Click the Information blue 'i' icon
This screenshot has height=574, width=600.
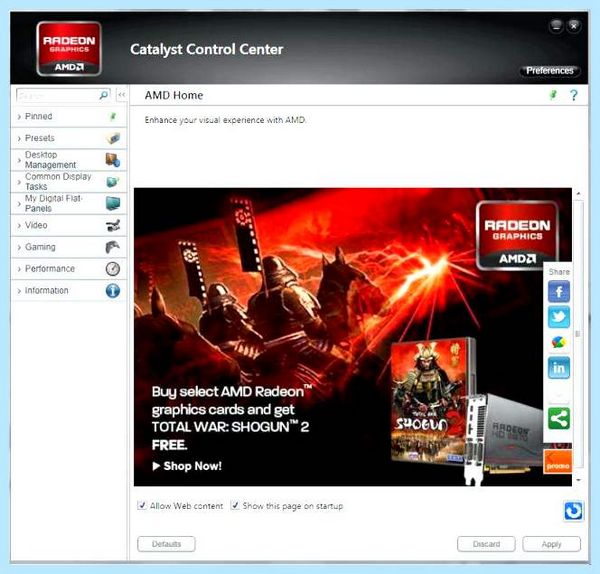[x=113, y=291]
